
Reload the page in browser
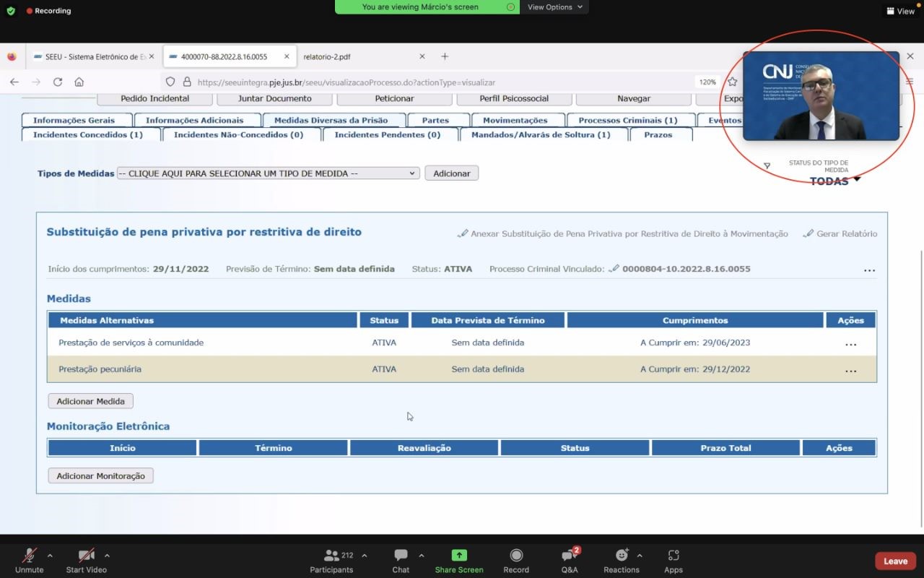tap(58, 82)
